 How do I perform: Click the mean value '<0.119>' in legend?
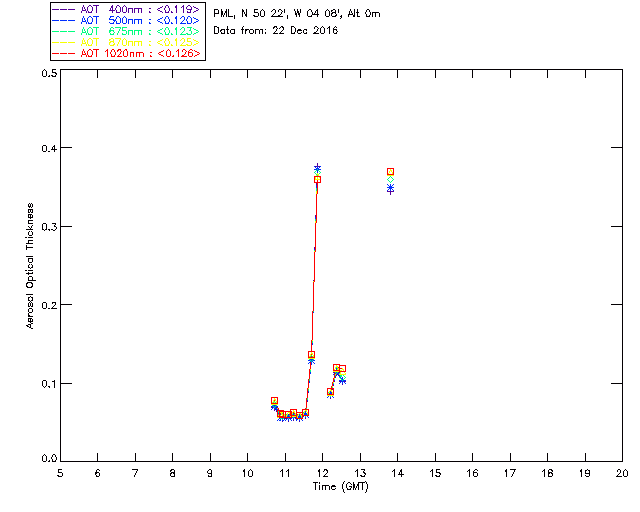coord(178,9)
